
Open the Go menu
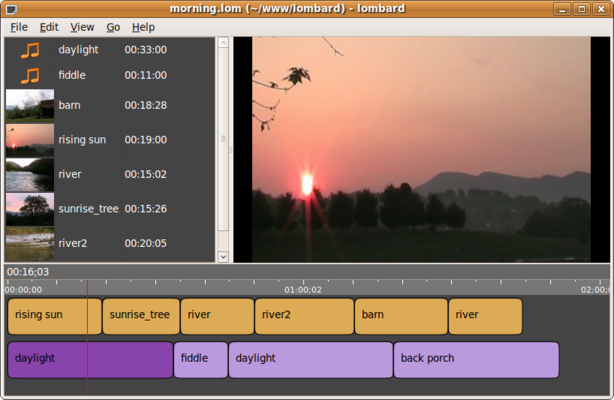point(113,27)
